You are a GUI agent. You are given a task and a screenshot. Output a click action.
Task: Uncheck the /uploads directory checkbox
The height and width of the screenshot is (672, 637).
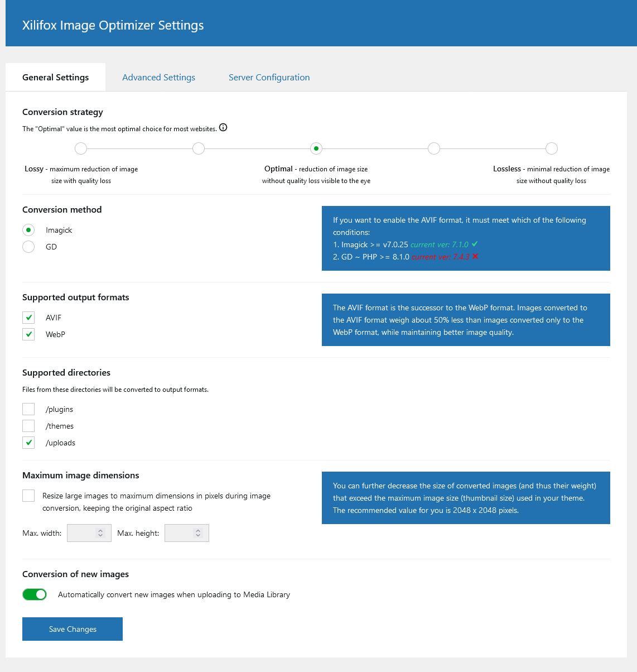coord(28,443)
